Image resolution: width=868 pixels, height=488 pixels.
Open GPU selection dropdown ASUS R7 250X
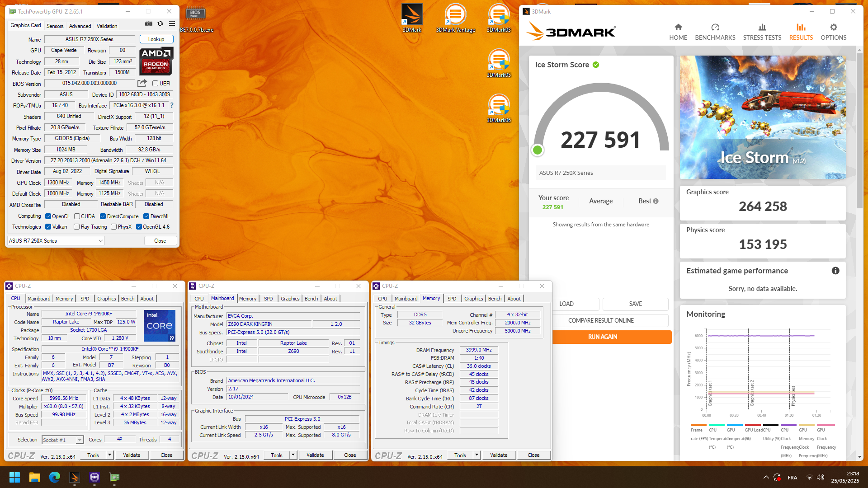click(56, 241)
